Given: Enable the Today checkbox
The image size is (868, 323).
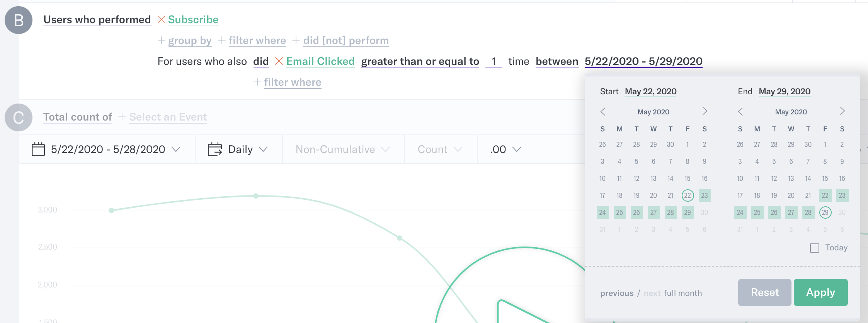Looking at the screenshot, I should [815, 248].
